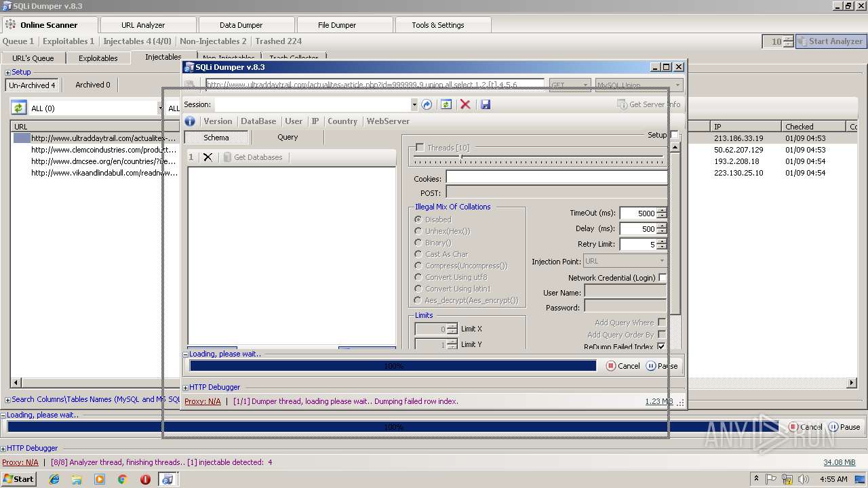868x488 pixels.
Task: Click Proxy: N/A link in dumper dialog
Action: (x=203, y=401)
